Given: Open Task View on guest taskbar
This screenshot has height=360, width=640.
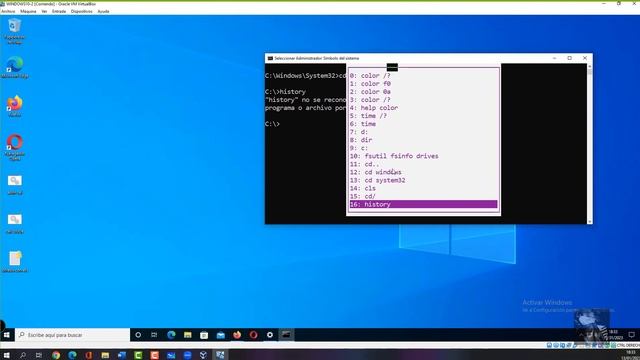Looking at the screenshot, I should point(154,335).
